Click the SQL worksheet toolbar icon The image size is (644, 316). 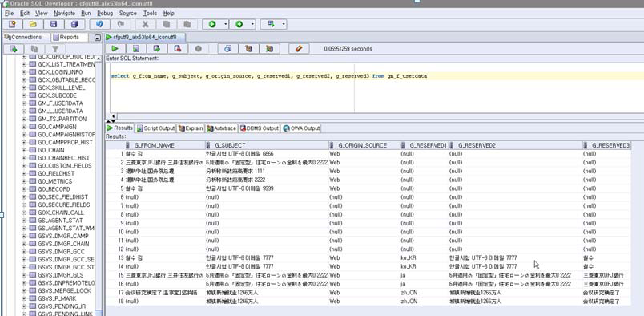(x=271, y=24)
